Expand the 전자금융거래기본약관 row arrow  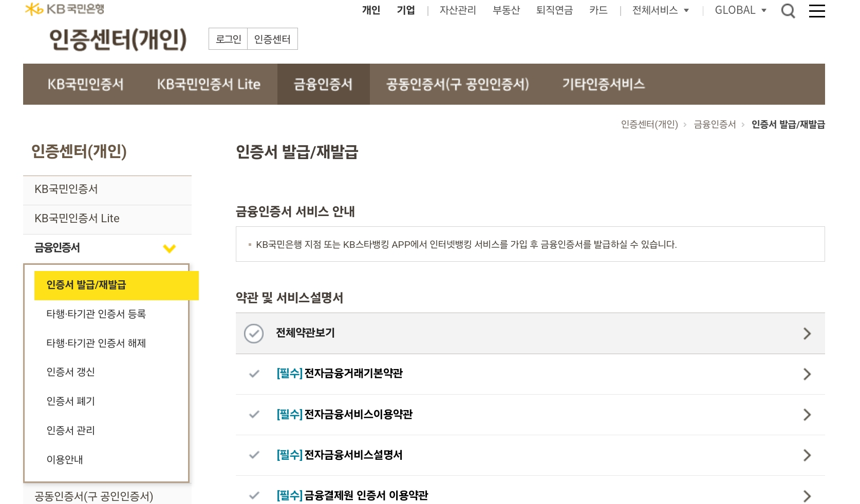[807, 374]
